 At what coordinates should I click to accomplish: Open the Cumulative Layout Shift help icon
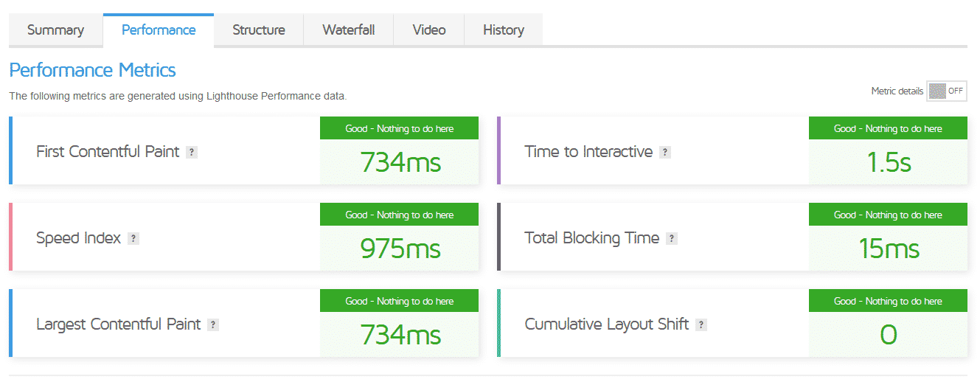pos(701,325)
